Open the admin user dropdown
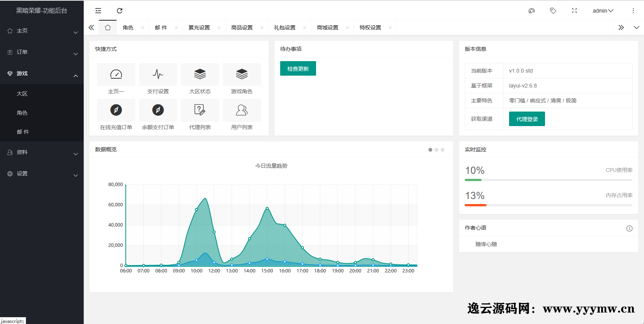 click(603, 11)
